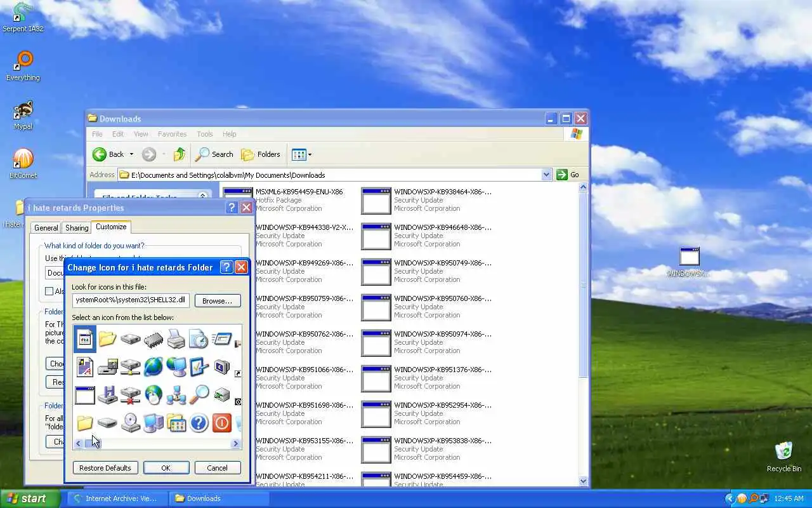Switch to Internet Archive taskbar window
The width and height of the screenshot is (812, 508).
click(117, 498)
